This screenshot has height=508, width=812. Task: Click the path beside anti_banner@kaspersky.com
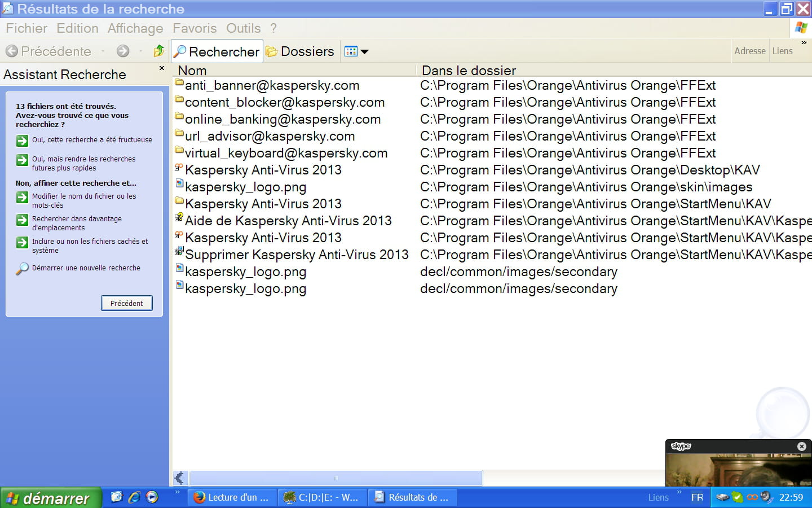coord(568,85)
